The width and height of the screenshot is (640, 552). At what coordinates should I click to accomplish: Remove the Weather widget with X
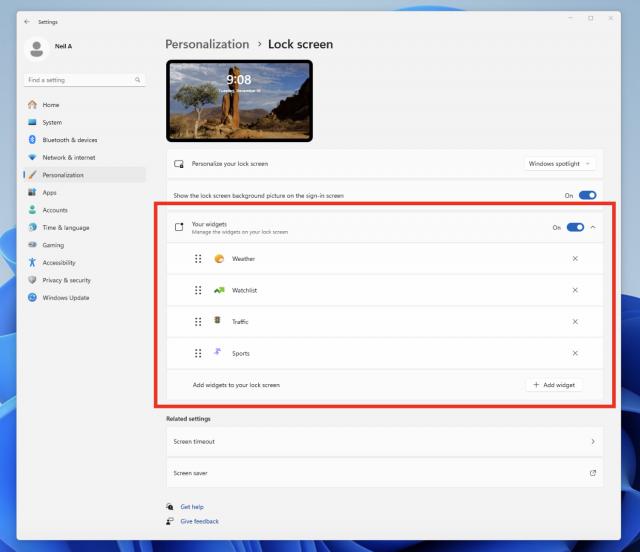pyautogui.click(x=575, y=259)
